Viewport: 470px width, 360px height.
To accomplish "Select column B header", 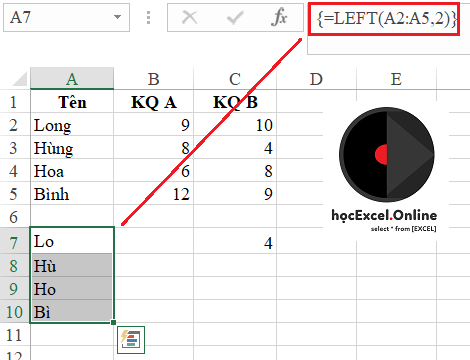I will click(154, 79).
